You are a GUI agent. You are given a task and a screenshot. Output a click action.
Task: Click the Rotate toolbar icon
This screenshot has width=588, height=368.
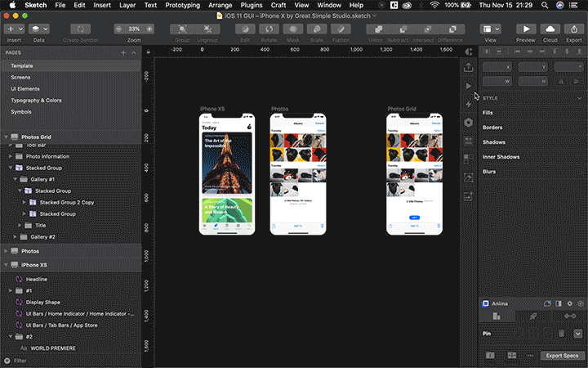[269, 29]
